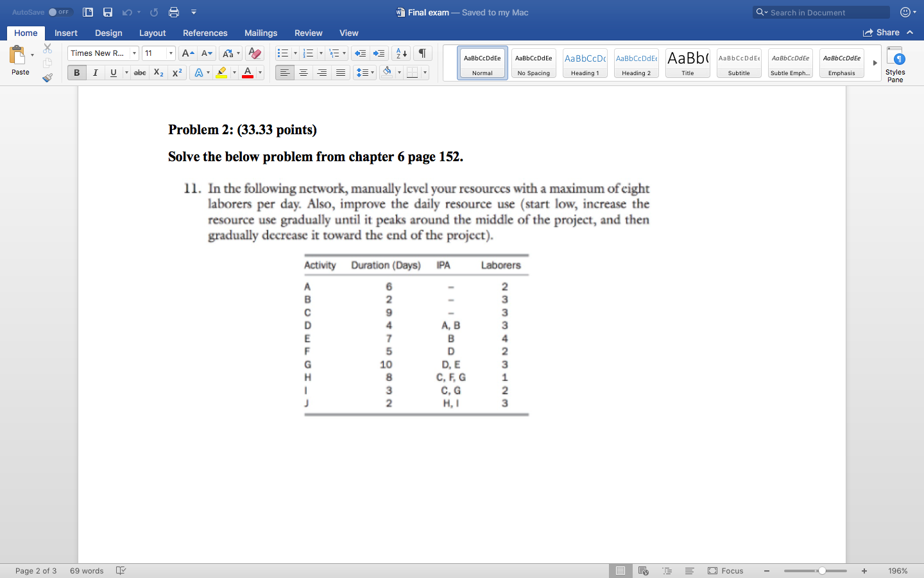Click the Print icon
Viewport: 924px width, 578px height.
[x=173, y=12]
